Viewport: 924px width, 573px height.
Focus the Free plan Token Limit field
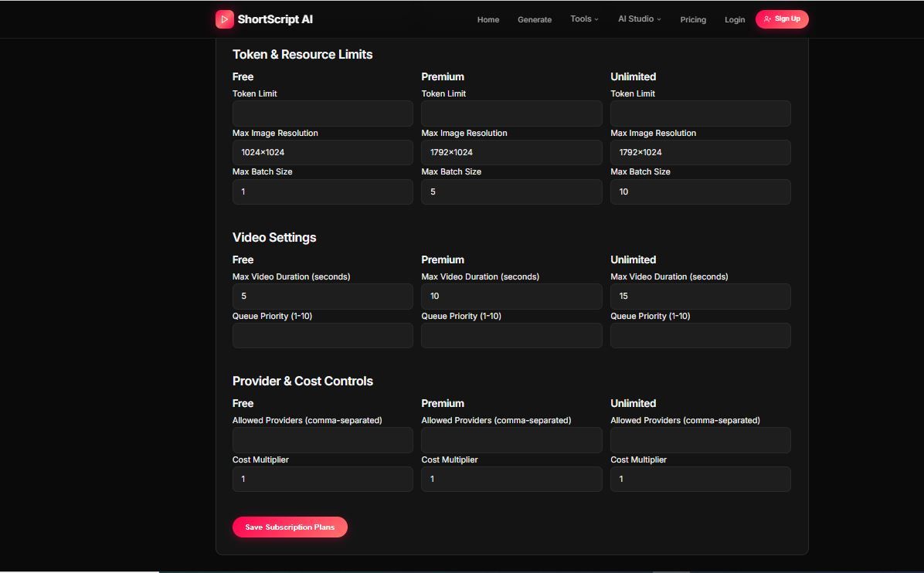(323, 114)
